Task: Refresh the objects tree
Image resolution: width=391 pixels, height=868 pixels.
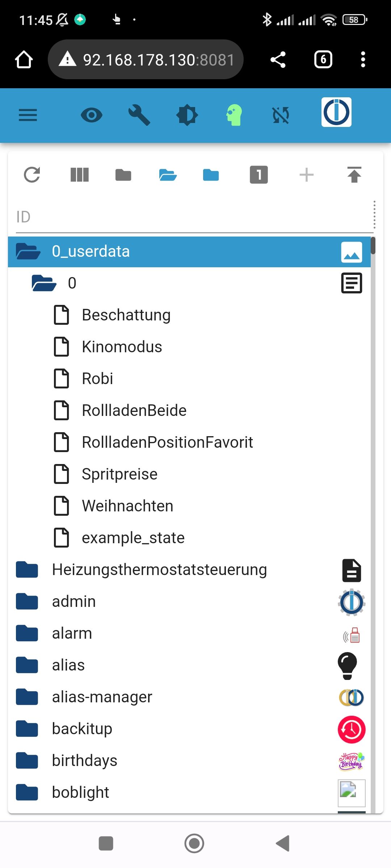Action: tap(32, 175)
